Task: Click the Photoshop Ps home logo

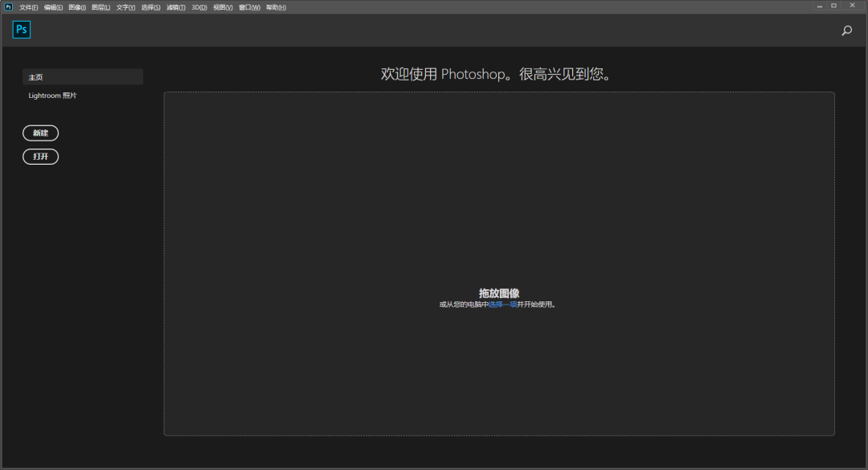Action: pyautogui.click(x=21, y=30)
